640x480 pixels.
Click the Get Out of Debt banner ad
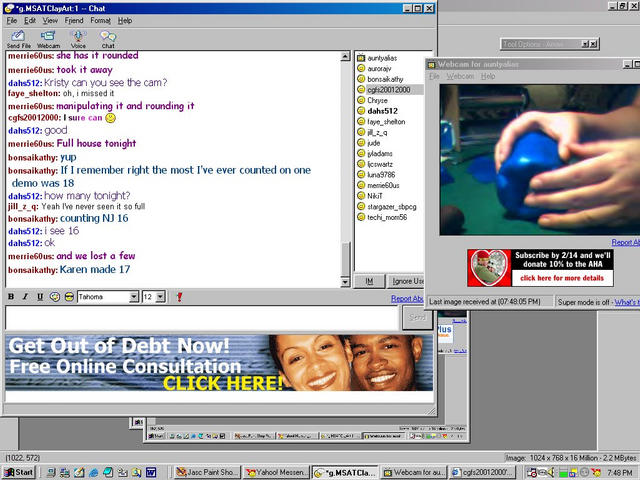219,363
